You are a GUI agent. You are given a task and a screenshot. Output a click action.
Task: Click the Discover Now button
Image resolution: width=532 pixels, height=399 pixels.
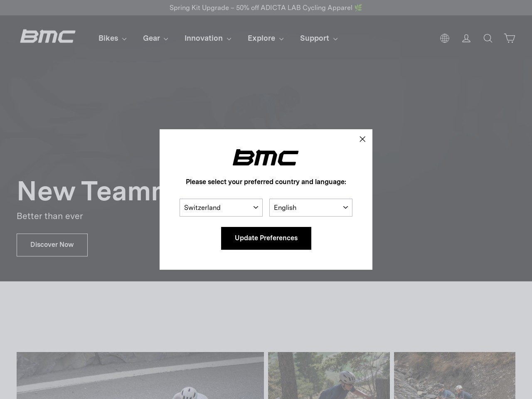pyautogui.click(x=52, y=245)
